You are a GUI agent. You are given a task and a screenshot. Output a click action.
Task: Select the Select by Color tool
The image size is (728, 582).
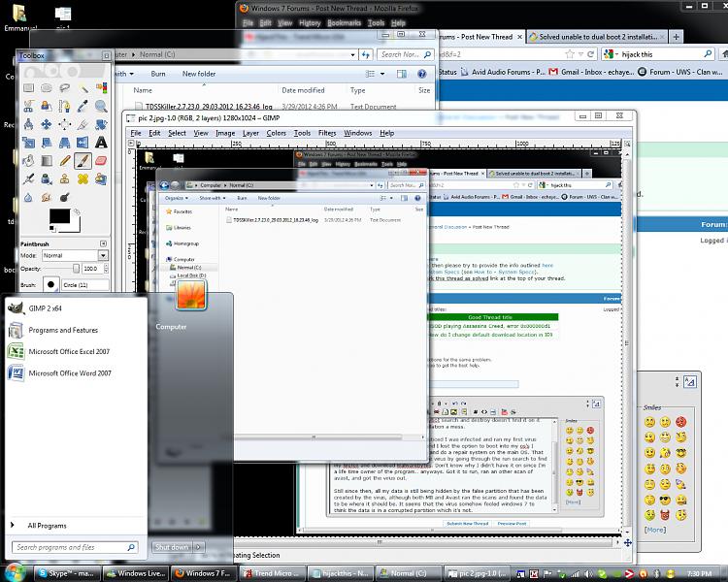tap(101, 87)
